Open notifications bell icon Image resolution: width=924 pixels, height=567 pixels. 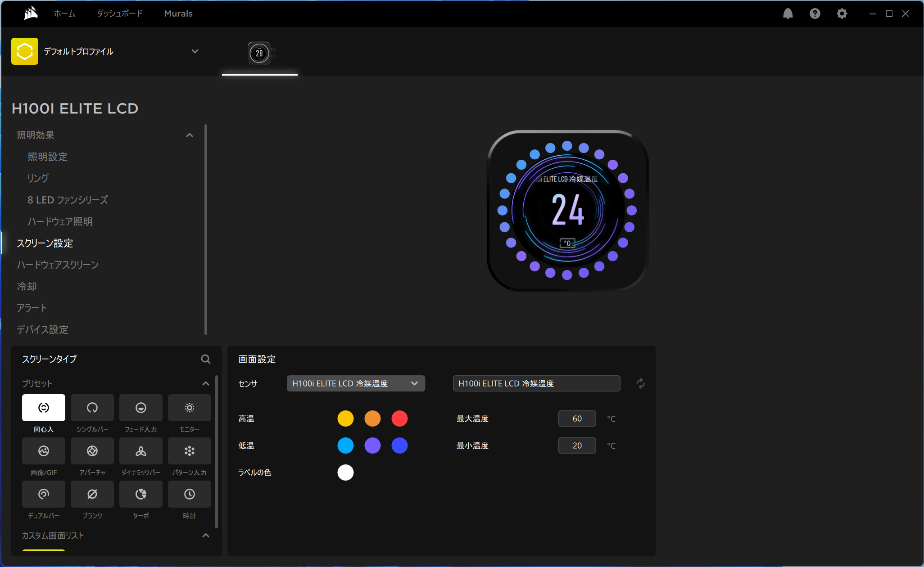pyautogui.click(x=788, y=13)
